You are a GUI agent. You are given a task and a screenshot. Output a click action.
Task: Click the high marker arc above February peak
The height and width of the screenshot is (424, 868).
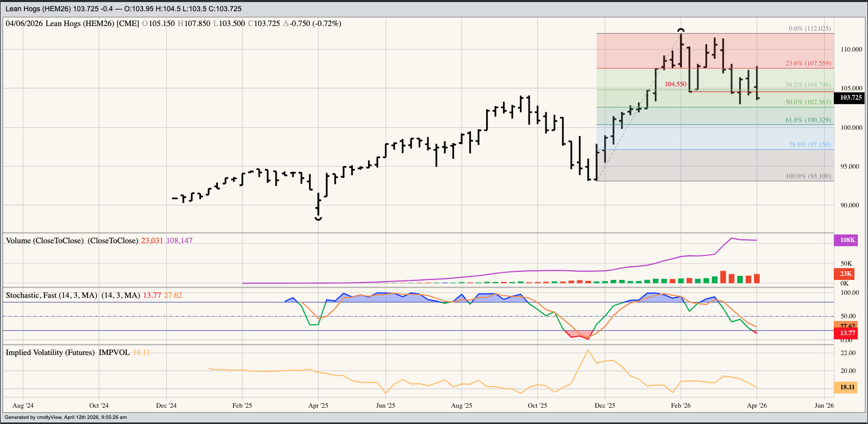[x=681, y=30]
